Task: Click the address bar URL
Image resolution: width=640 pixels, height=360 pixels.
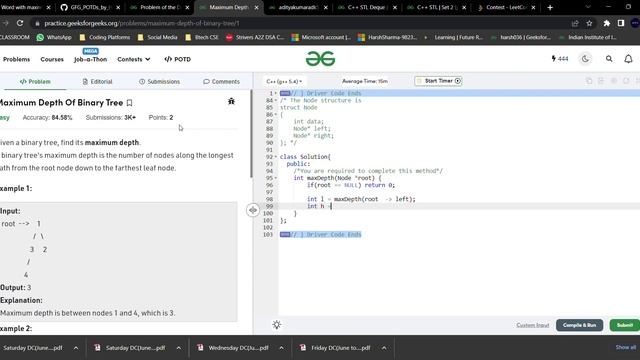Action: (x=142, y=23)
